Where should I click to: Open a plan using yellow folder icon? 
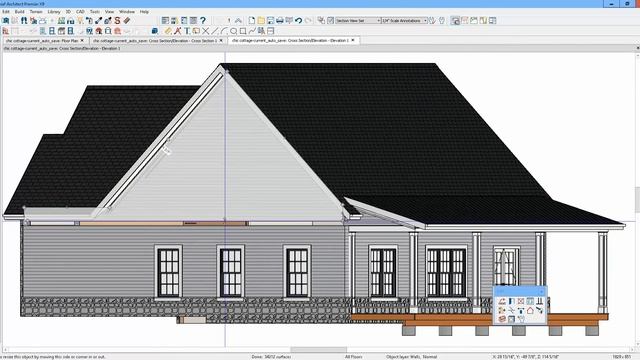tap(261, 20)
